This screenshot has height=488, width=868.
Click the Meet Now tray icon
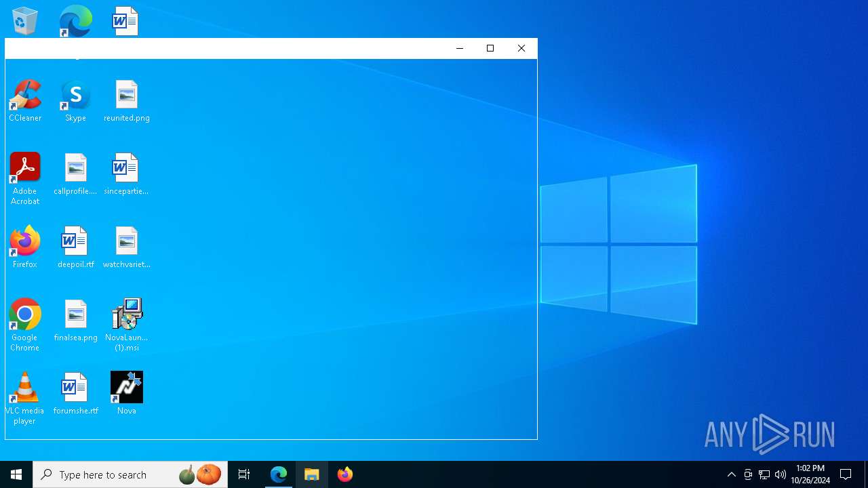click(748, 474)
